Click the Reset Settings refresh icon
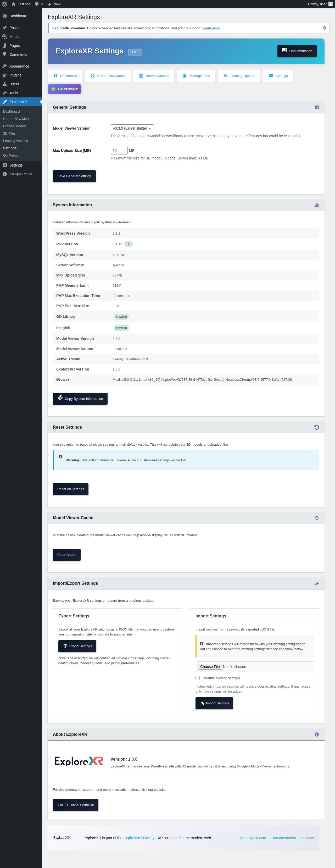This screenshot has height=868, width=335. click(316, 427)
